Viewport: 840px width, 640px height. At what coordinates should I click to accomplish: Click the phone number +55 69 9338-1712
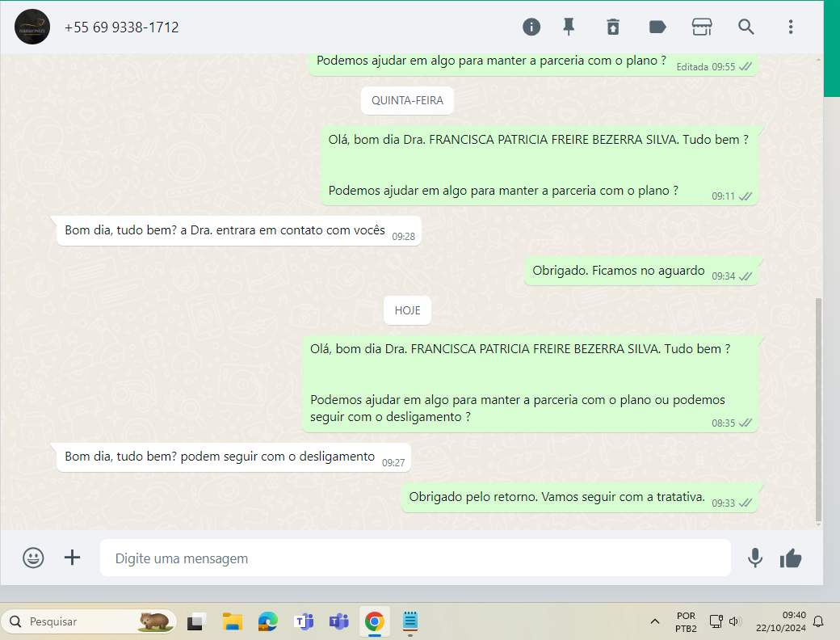pyautogui.click(x=122, y=27)
